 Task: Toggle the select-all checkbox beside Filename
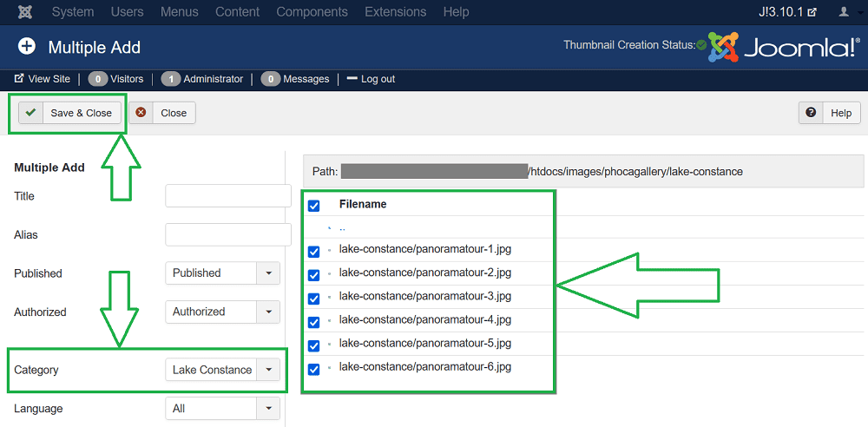click(314, 206)
